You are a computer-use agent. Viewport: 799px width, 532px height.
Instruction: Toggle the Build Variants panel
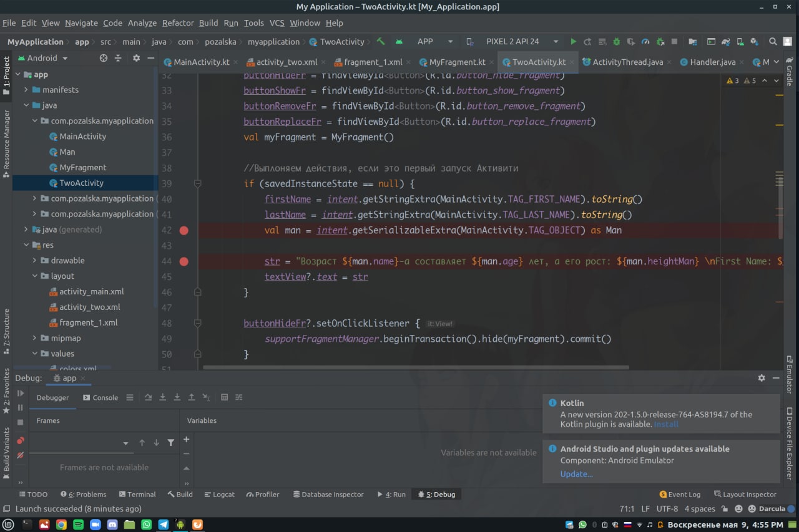click(6, 453)
